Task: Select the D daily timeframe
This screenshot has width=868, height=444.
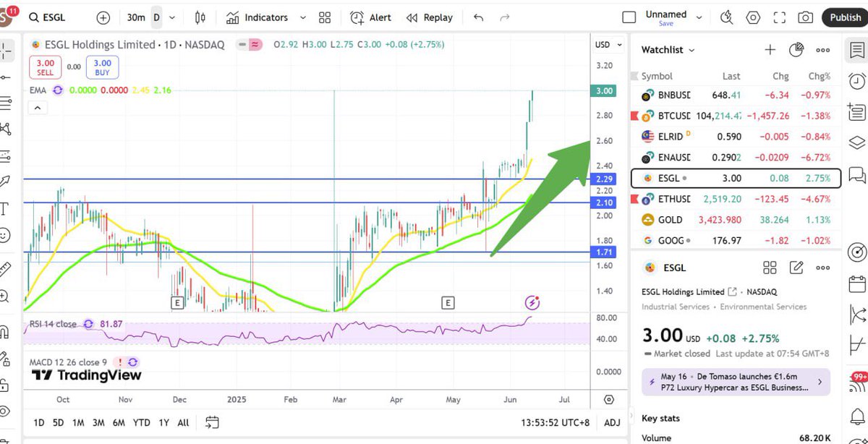Action: (156, 17)
